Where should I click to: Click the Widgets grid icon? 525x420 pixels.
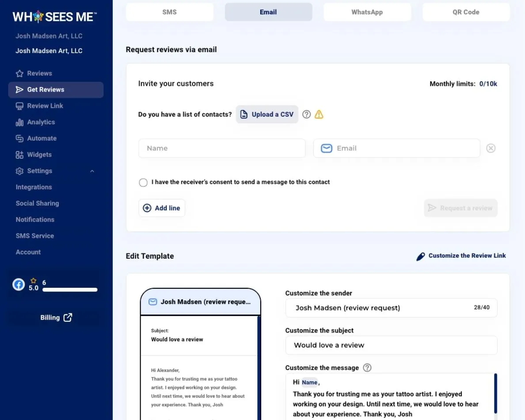pos(19,155)
